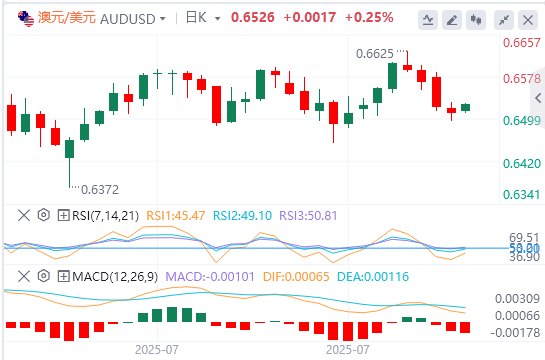Remove the RSI indicator with X
The height and width of the screenshot is (360, 545).
(24, 215)
